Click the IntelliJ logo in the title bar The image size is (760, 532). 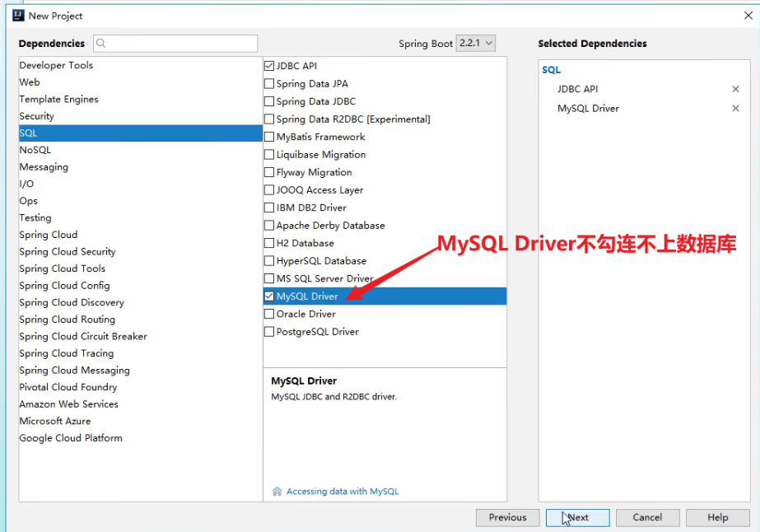(x=18, y=16)
